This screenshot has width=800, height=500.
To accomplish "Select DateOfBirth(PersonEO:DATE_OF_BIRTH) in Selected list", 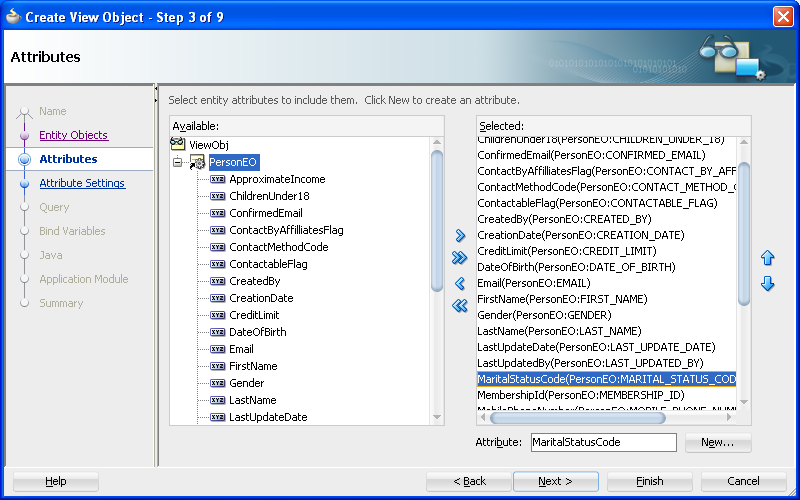I will coord(606,267).
